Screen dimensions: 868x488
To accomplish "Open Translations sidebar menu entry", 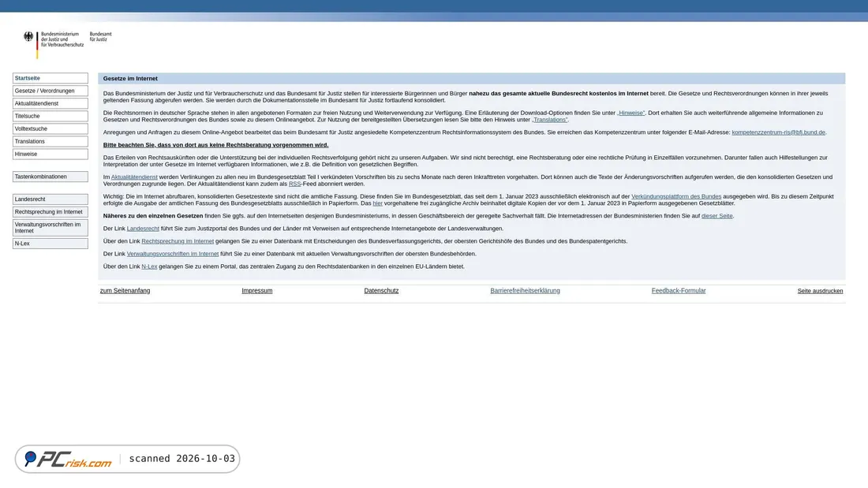I will (x=51, y=142).
